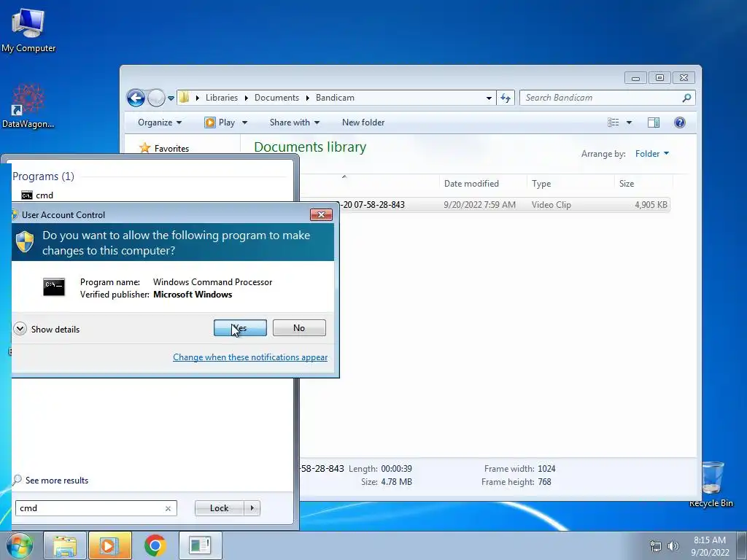747x560 pixels.
Task: Open Change when these notifications appear link
Action: tap(250, 357)
